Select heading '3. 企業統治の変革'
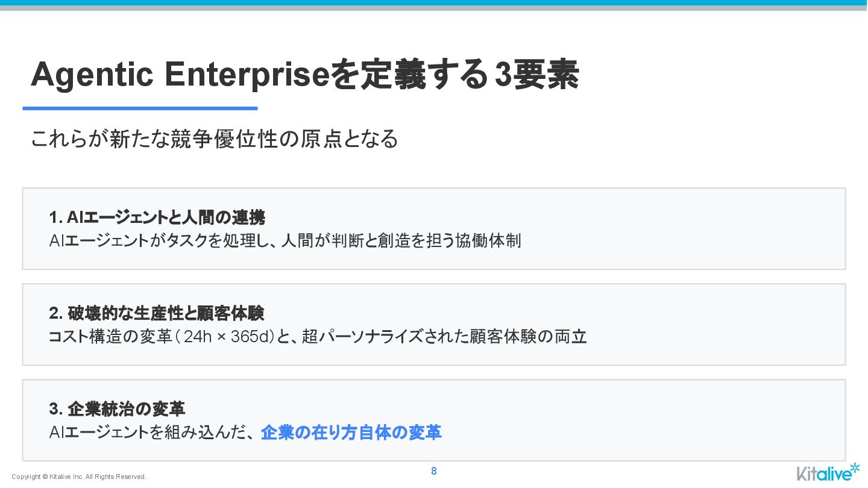The image size is (868, 488). pyautogui.click(x=117, y=409)
